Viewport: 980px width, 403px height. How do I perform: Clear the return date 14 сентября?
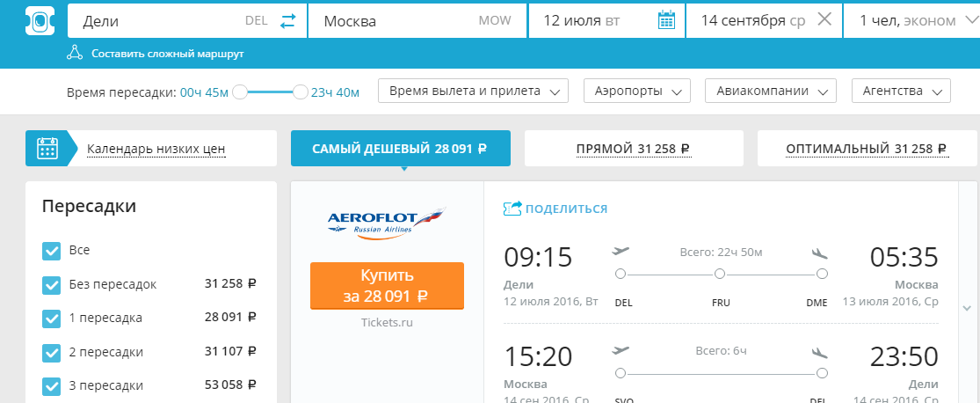[824, 20]
